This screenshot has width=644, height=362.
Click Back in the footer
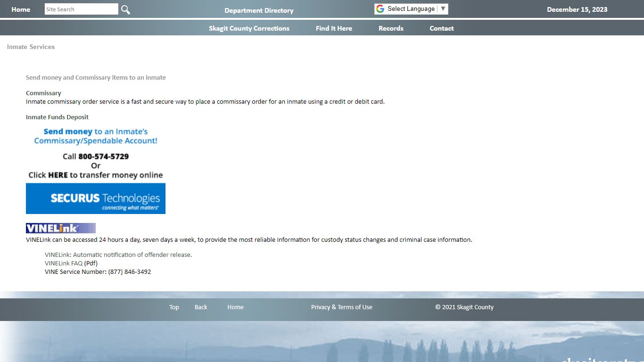click(x=201, y=307)
